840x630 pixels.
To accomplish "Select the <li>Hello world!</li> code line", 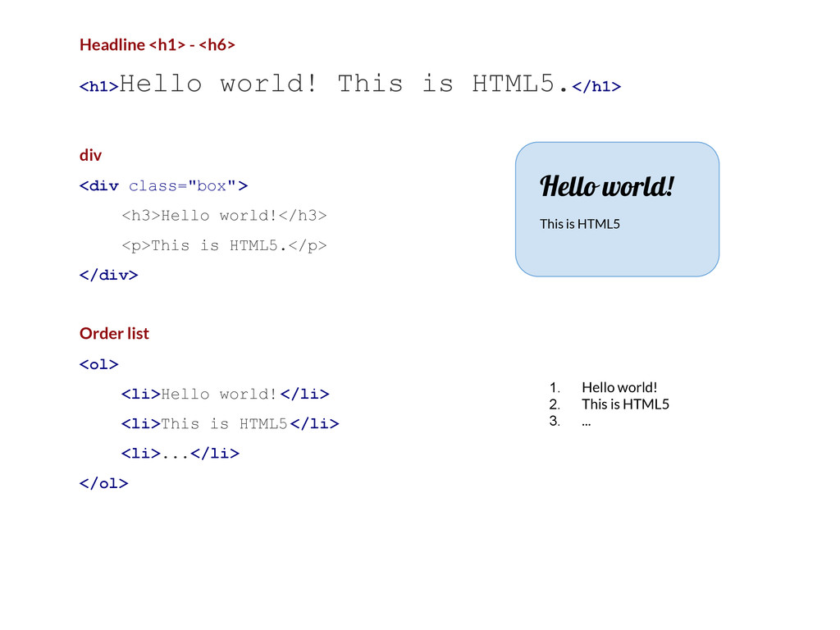I will (x=225, y=395).
